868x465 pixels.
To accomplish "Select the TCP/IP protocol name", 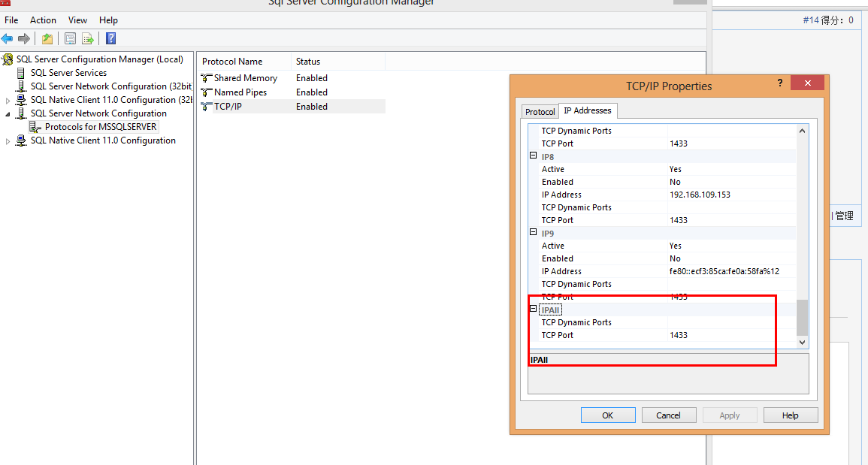I will (x=228, y=106).
